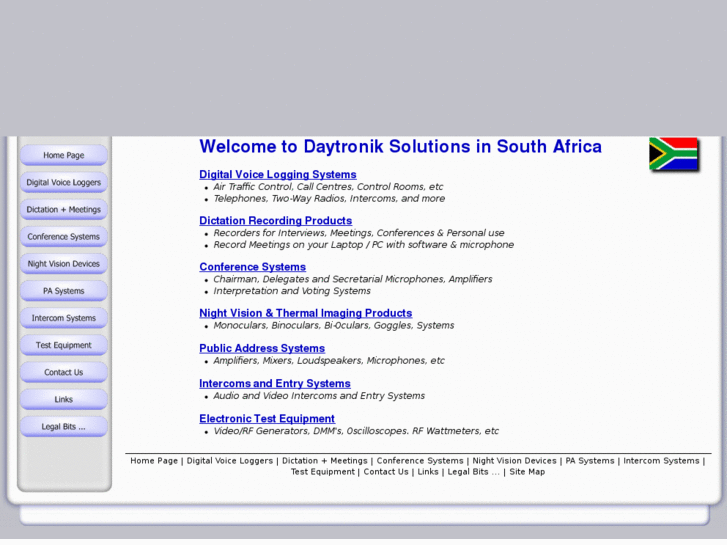
Task: Select PA Systems sidebar button
Action: pos(64,291)
